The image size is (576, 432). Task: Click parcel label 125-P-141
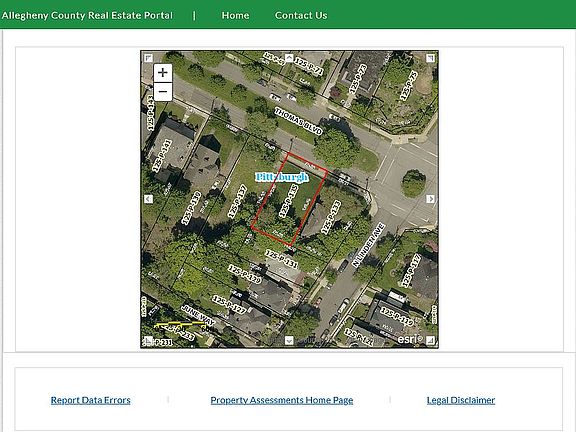[x=162, y=155]
